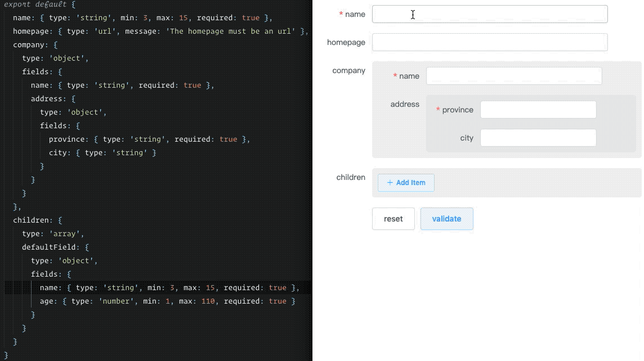
Task: Focus the company name input field
Action: click(513, 76)
